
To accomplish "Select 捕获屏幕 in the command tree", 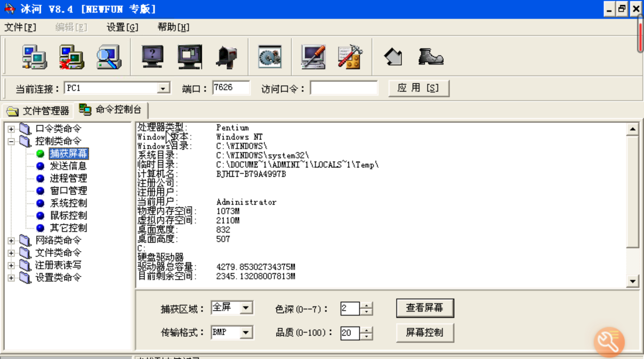I will point(69,153).
